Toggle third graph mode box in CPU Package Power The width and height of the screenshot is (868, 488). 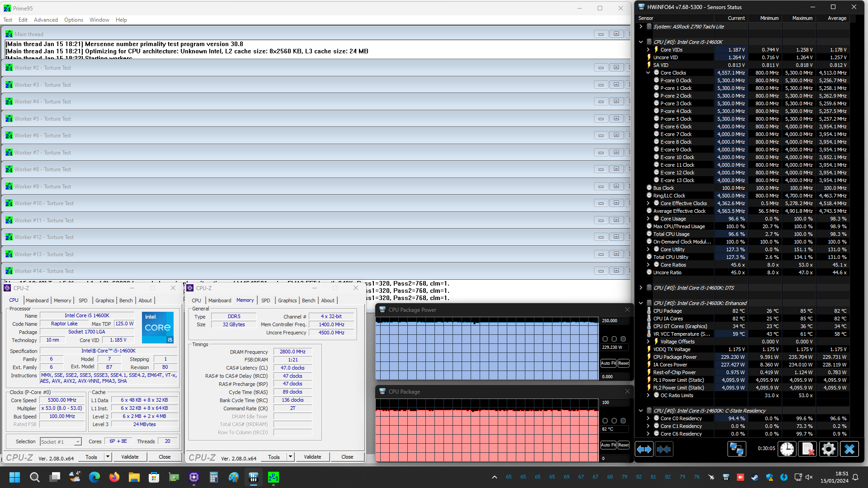coord(623,339)
